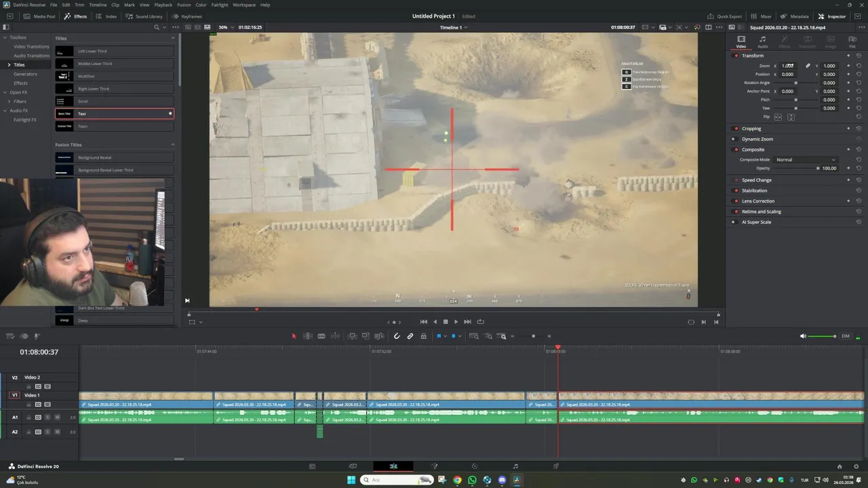Click the DIM audio button
Image resolution: width=868 pixels, height=488 pixels.
click(x=846, y=336)
